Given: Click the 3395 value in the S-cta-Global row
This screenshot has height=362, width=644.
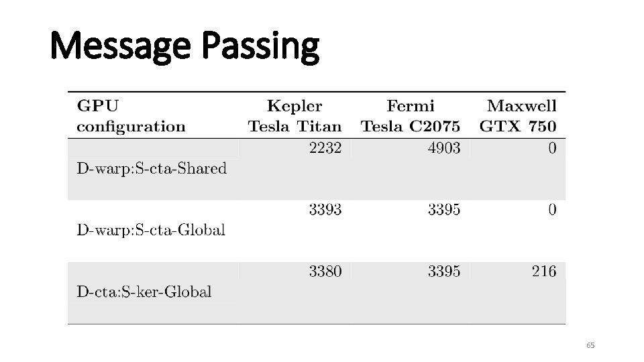Looking at the screenshot, I should 444,210.
